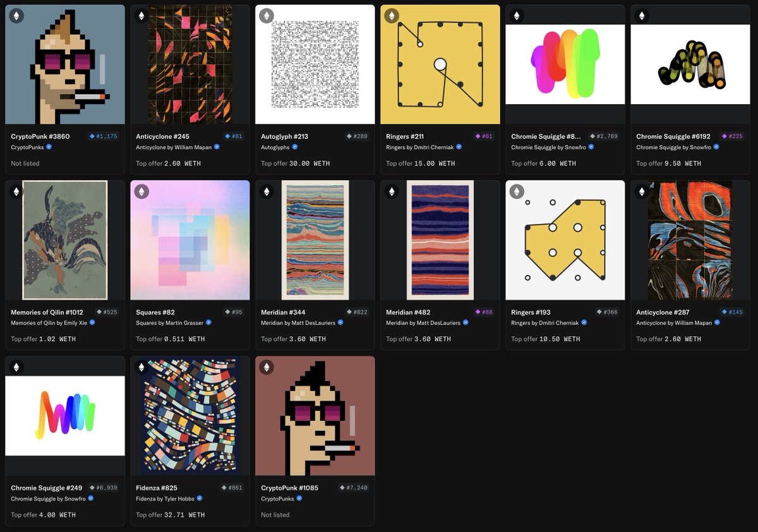Screen dimensions: 758x532
Task: Open the Squares by Martin Grasser collection link
Action: (170, 323)
